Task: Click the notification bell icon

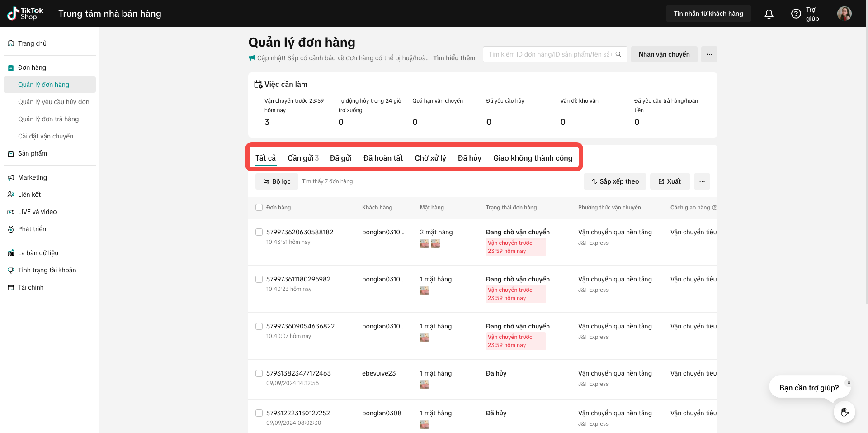Action: [x=769, y=14]
